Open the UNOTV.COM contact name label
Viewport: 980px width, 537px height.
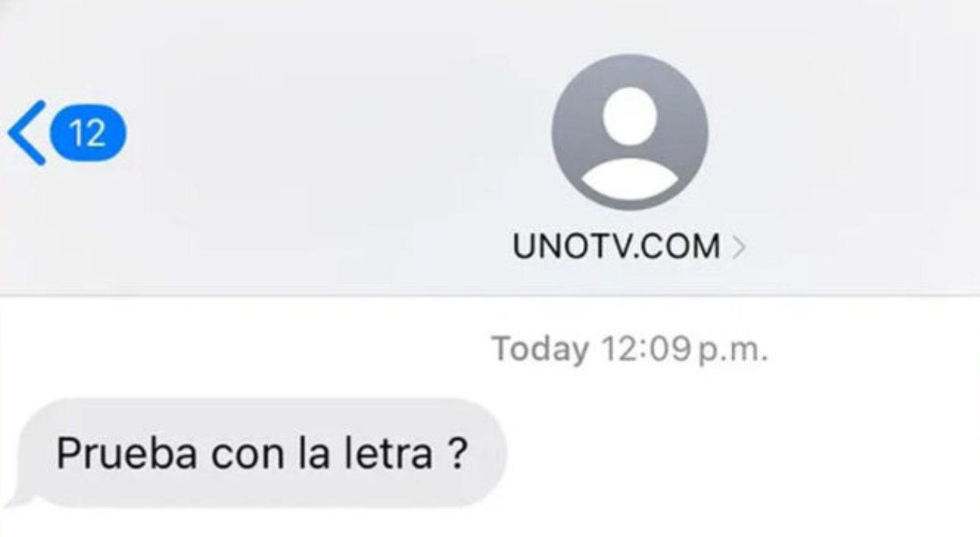[615, 248]
